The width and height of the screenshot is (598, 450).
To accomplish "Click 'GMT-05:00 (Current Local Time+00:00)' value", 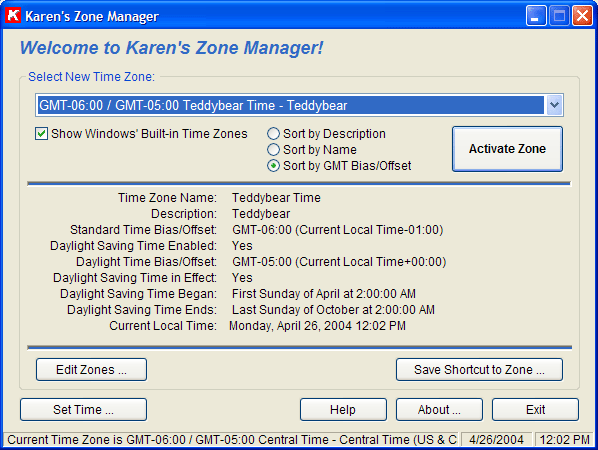I will pos(339,262).
